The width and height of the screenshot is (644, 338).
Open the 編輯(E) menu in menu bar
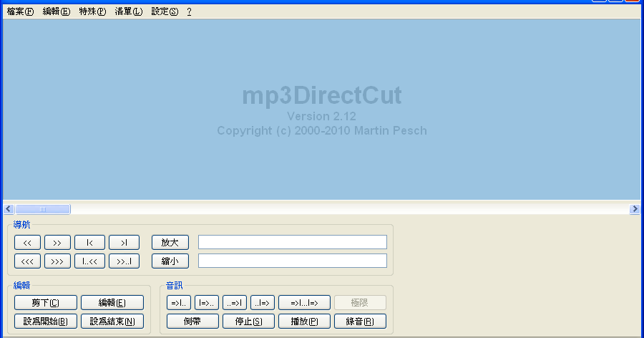(x=57, y=11)
